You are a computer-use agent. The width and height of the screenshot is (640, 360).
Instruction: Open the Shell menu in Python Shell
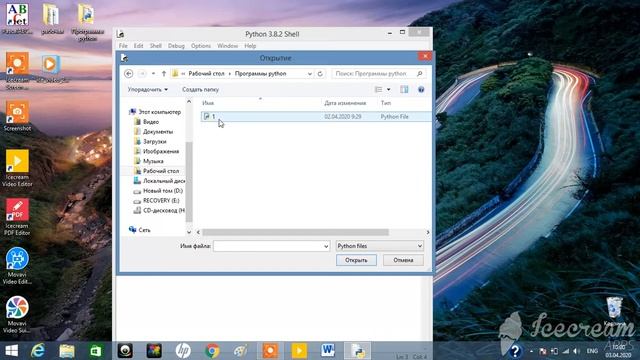[x=156, y=46]
